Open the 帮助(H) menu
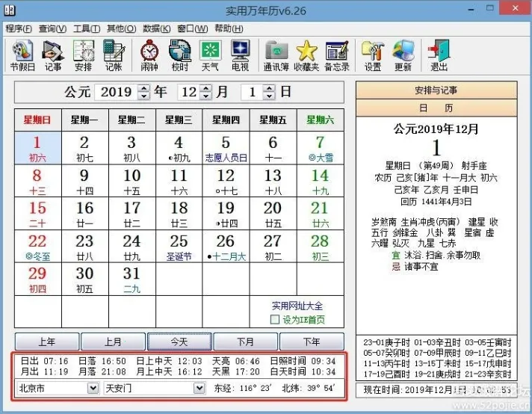The image size is (532, 414). (229, 28)
